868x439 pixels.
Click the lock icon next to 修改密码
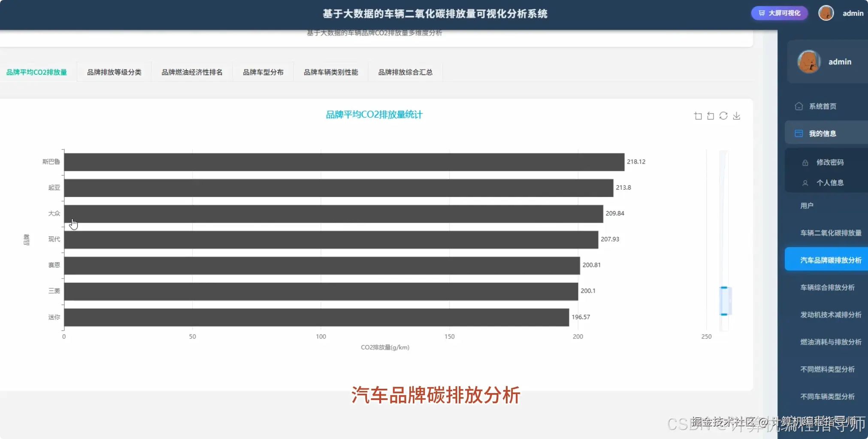pyautogui.click(x=805, y=162)
